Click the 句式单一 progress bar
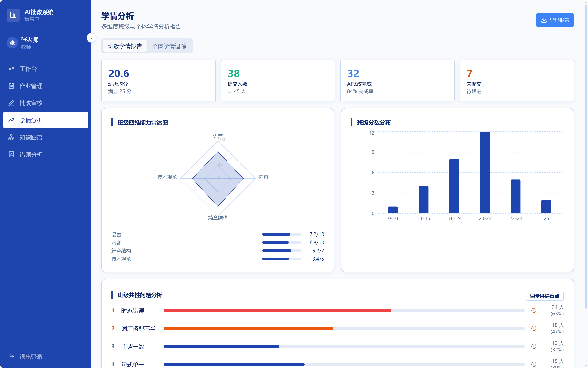 pyautogui.click(x=344, y=364)
